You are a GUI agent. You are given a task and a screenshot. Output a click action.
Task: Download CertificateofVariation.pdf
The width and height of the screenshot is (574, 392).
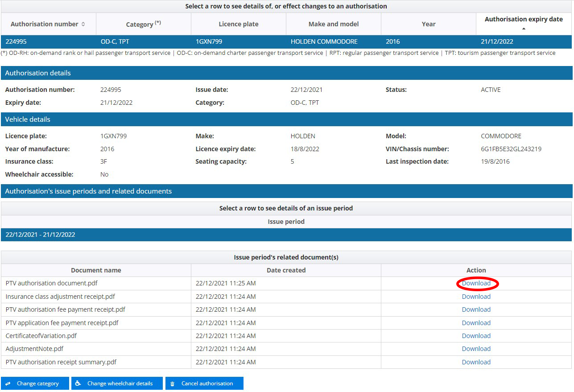(x=476, y=336)
